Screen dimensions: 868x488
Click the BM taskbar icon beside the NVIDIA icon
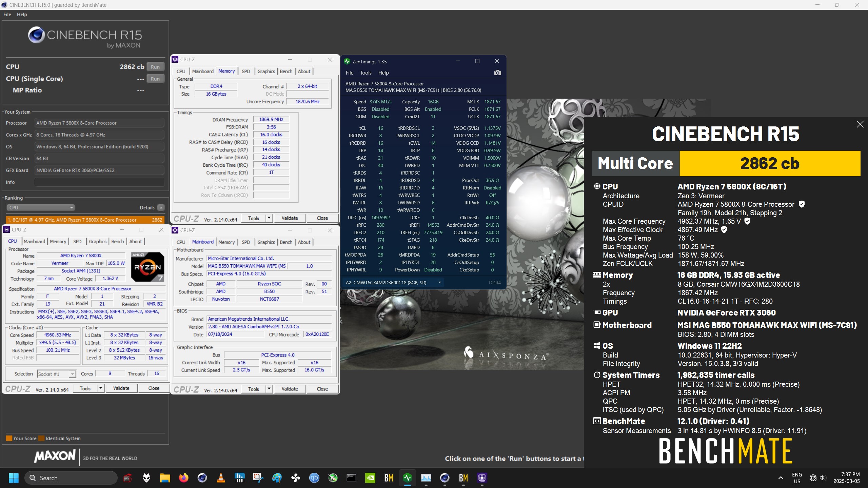pos(389,478)
